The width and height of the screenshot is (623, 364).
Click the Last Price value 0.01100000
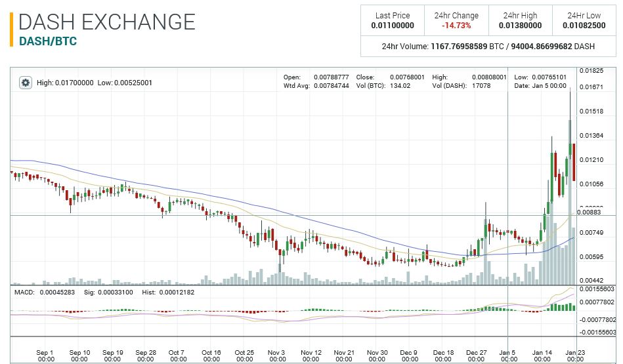(x=393, y=26)
